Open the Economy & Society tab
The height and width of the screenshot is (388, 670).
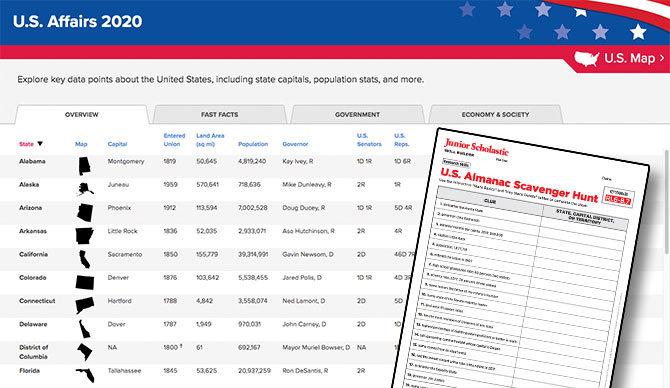click(x=495, y=115)
